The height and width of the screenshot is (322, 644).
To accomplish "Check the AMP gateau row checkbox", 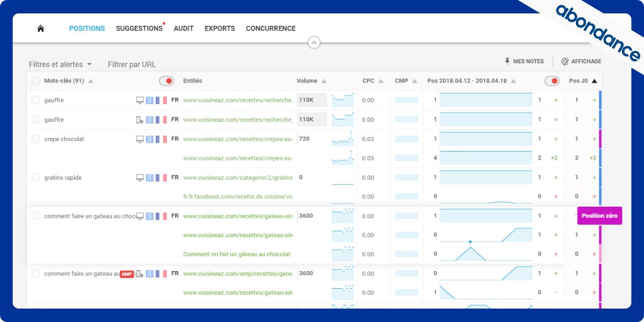I will (x=35, y=273).
